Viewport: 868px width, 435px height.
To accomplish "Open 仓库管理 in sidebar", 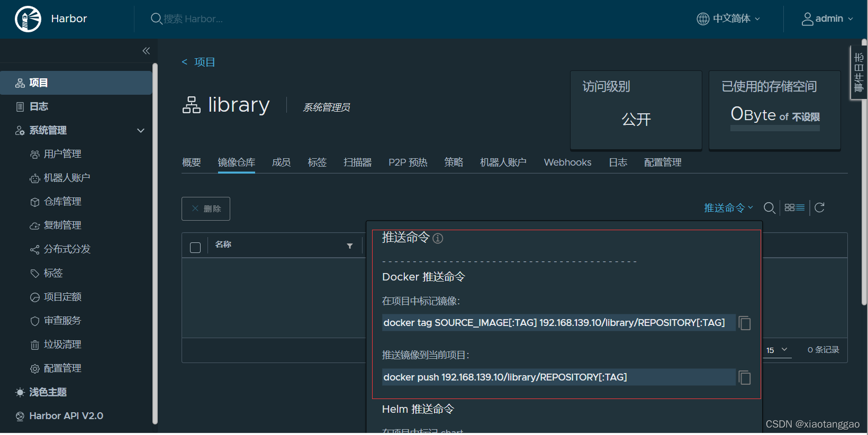I will pyautogui.click(x=62, y=202).
